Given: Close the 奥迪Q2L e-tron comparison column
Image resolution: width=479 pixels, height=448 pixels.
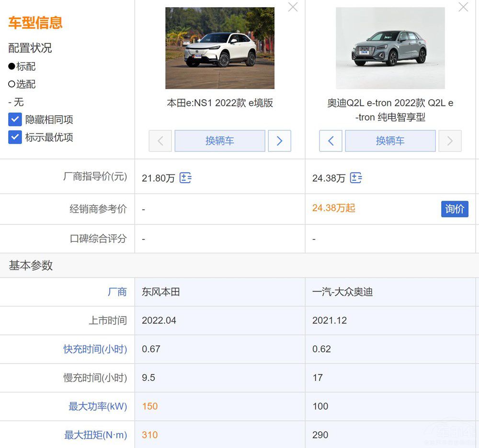Looking at the screenshot, I should click(x=463, y=7).
